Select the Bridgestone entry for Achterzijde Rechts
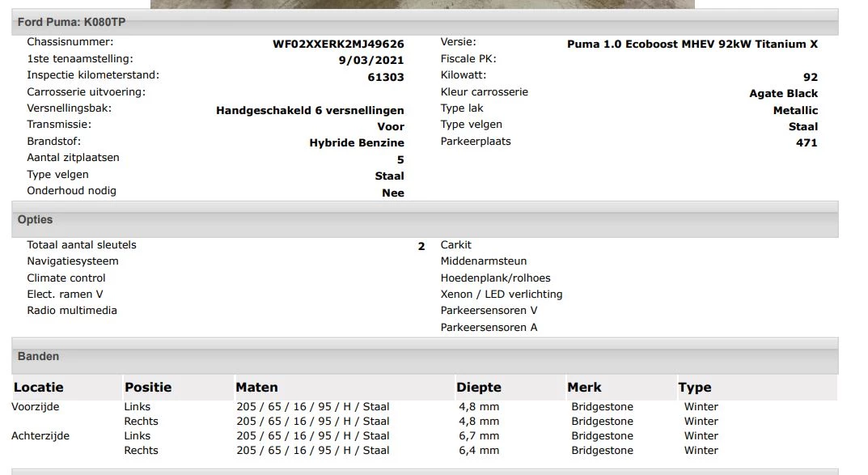Screen dimensions: 868x475 point(602,450)
